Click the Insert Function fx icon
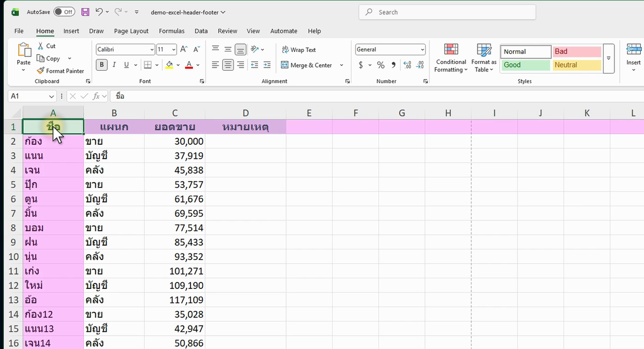The height and width of the screenshot is (349, 644). pyautogui.click(x=97, y=96)
